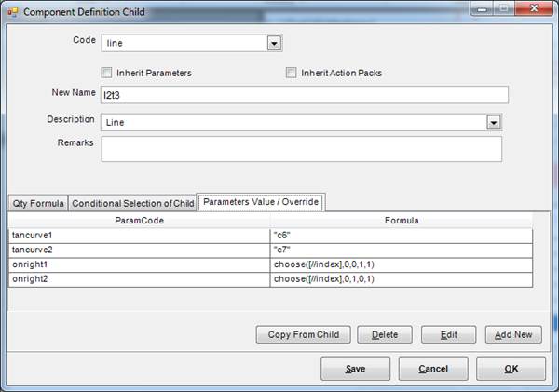This screenshot has height=392, width=559.
Task: Open Conditional Selection of Child tab
Action: (133, 203)
